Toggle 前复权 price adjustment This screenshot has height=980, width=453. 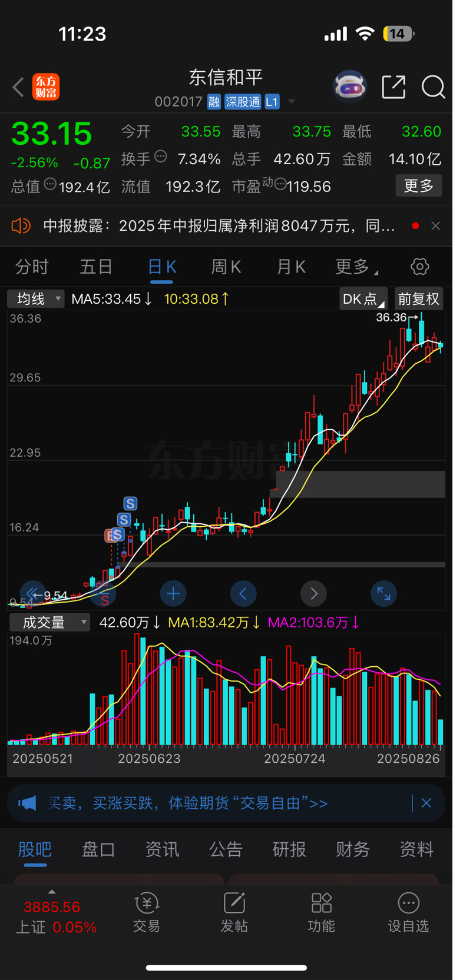419,299
